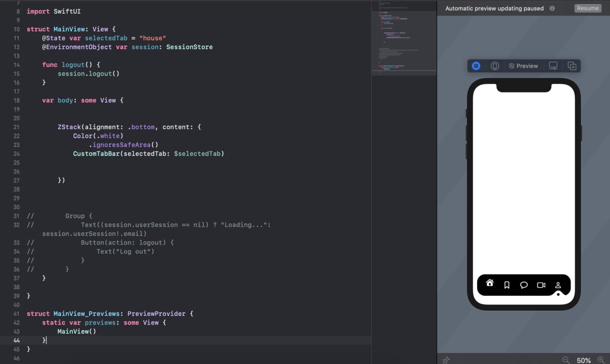Tap the person profile tab icon in preview
Viewport: 610px width, 364px height.
pos(558,285)
